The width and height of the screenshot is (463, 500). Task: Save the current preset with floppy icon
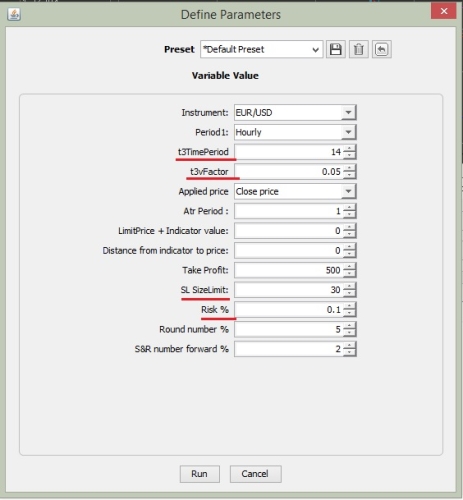point(336,49)
